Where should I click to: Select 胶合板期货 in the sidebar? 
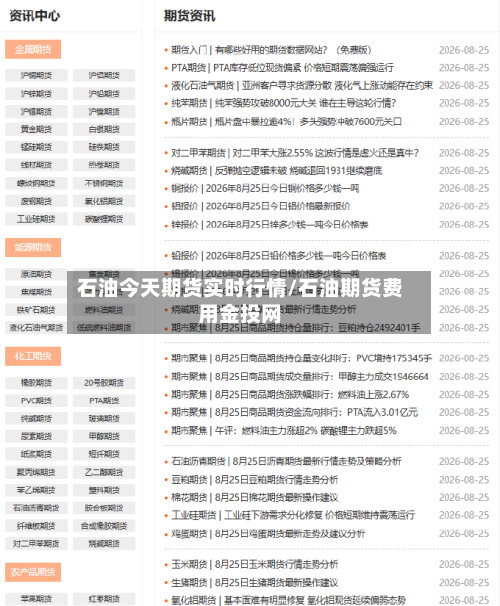click(x=104, y=508)
